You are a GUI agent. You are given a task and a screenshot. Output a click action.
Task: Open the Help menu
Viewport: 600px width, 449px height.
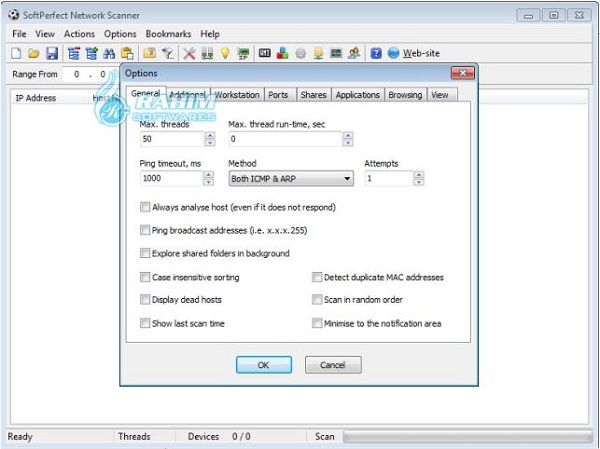coord(210,34)
